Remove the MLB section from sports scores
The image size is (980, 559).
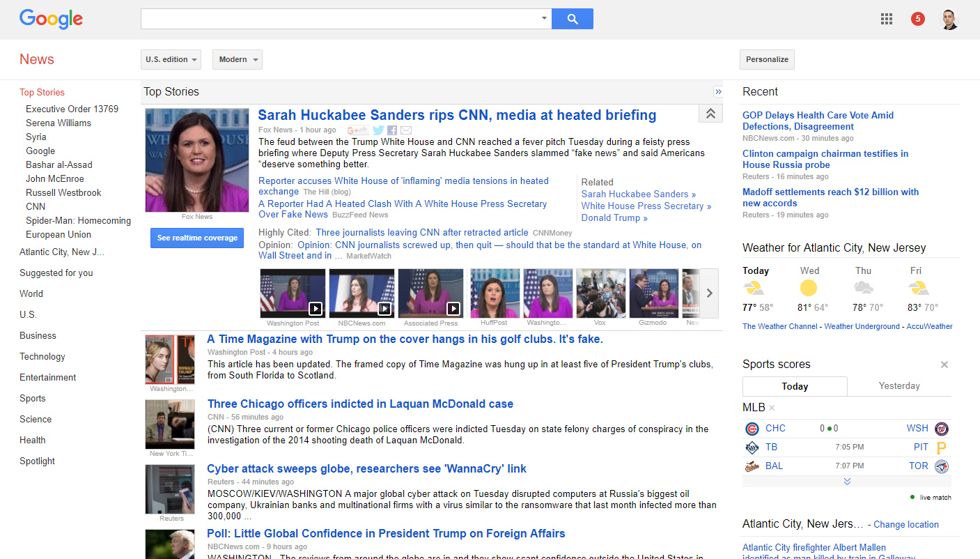point(772,408)
